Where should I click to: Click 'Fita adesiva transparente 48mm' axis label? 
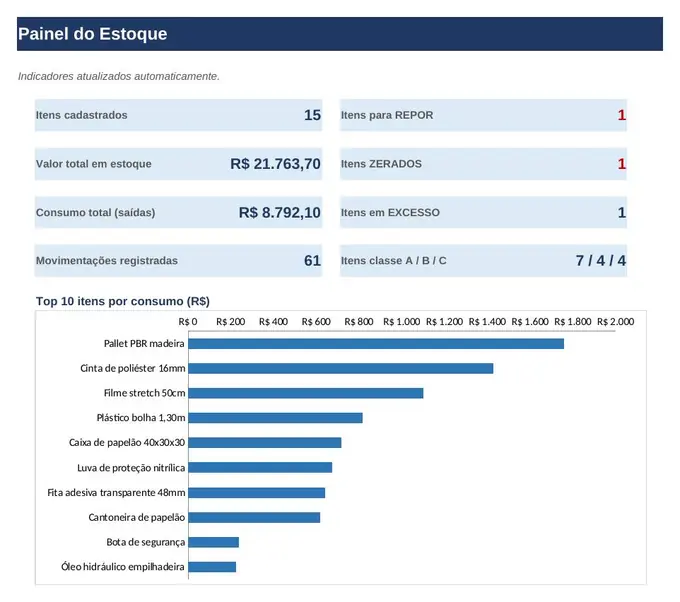coord(116,493)
